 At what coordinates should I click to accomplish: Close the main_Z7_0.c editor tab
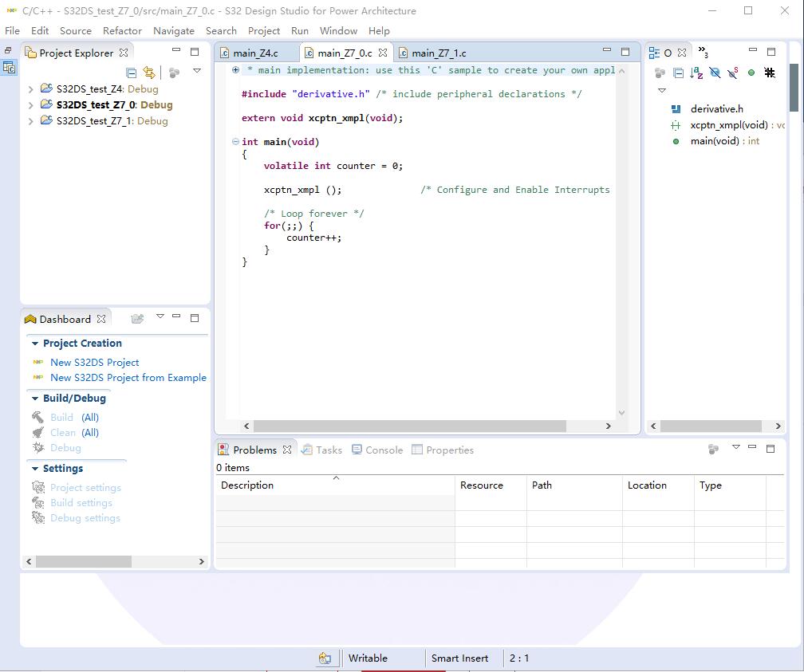coord(383,53)
